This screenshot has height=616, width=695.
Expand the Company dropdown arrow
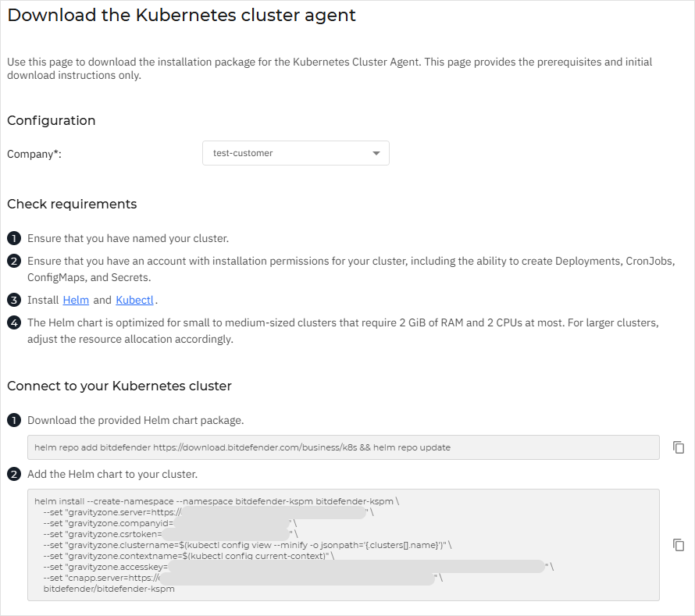(x=376, y=153)
